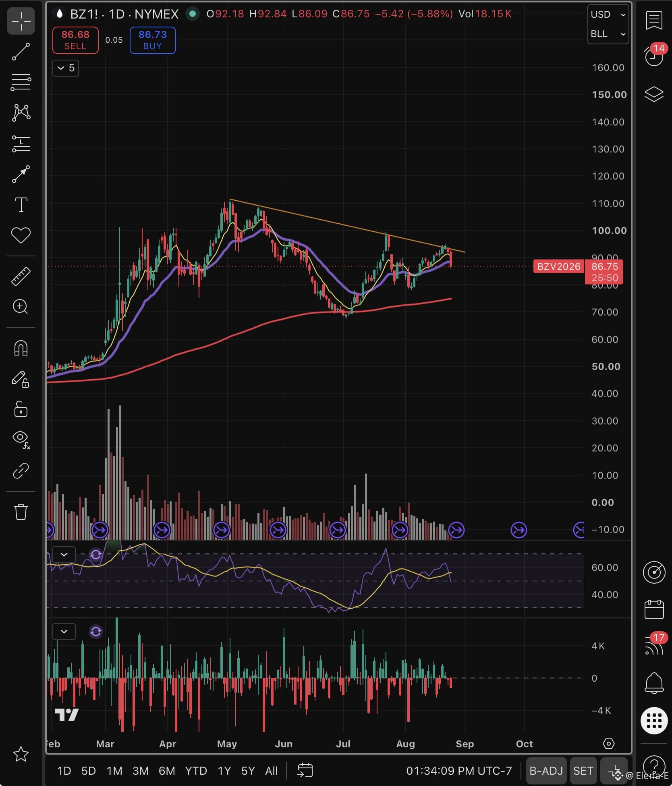
Task: Click the TradingView logo on chart
Action: (66, 715)
